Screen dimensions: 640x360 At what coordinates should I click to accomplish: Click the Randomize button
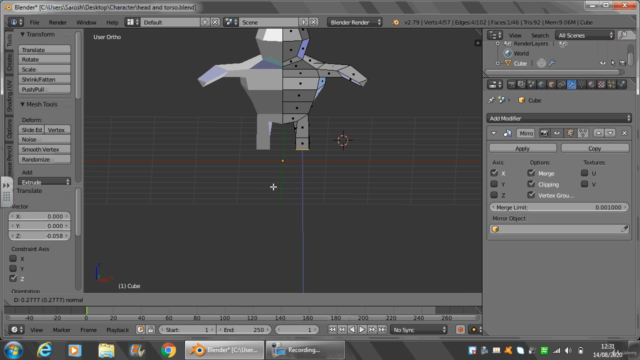coord(44,160)
